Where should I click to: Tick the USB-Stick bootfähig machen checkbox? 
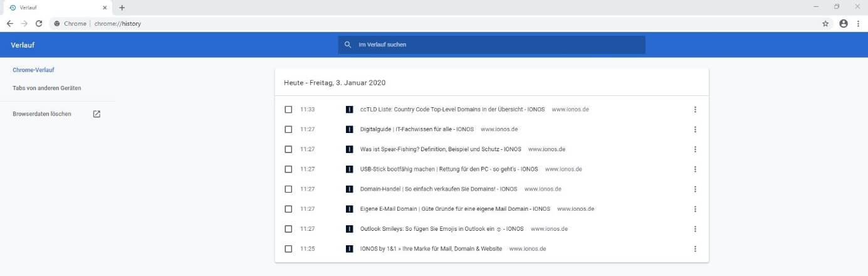(288, 169)
